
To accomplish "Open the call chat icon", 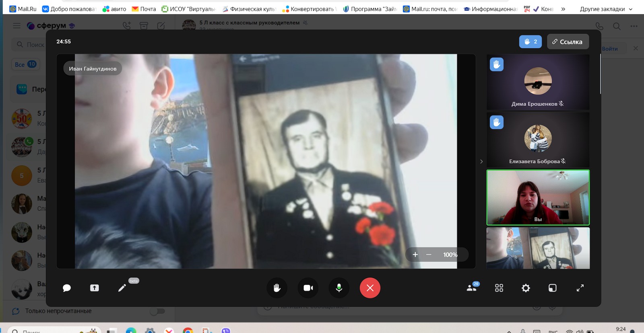I will (x=67, y=288).
